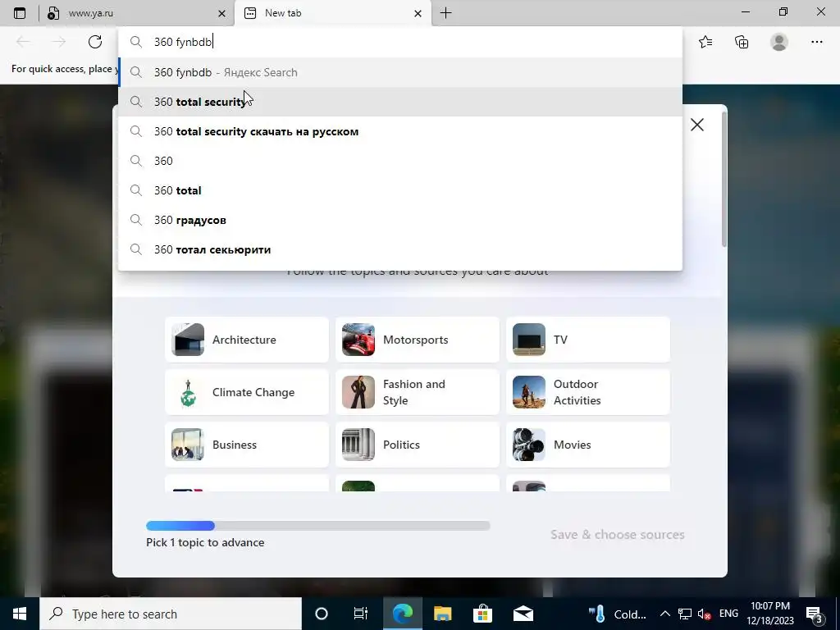Click into the address bar text field

(x=400, y=42)
